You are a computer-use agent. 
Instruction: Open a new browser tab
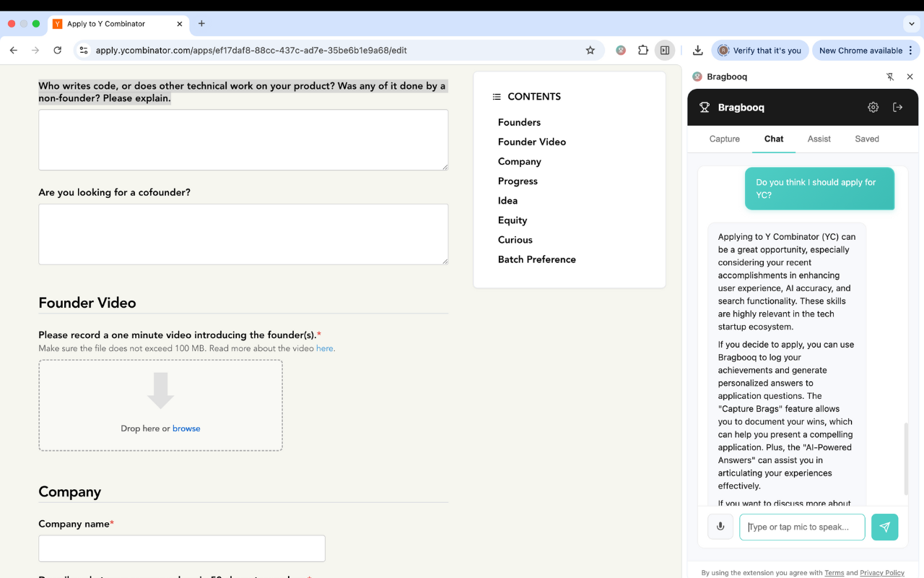pyautogui.click(x=201, y=24)
